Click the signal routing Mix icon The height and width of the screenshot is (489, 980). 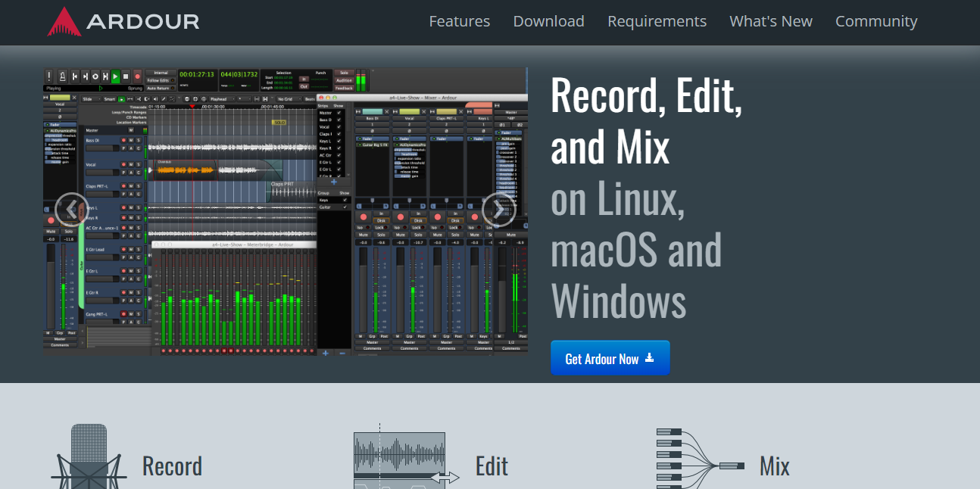[701, 459]
